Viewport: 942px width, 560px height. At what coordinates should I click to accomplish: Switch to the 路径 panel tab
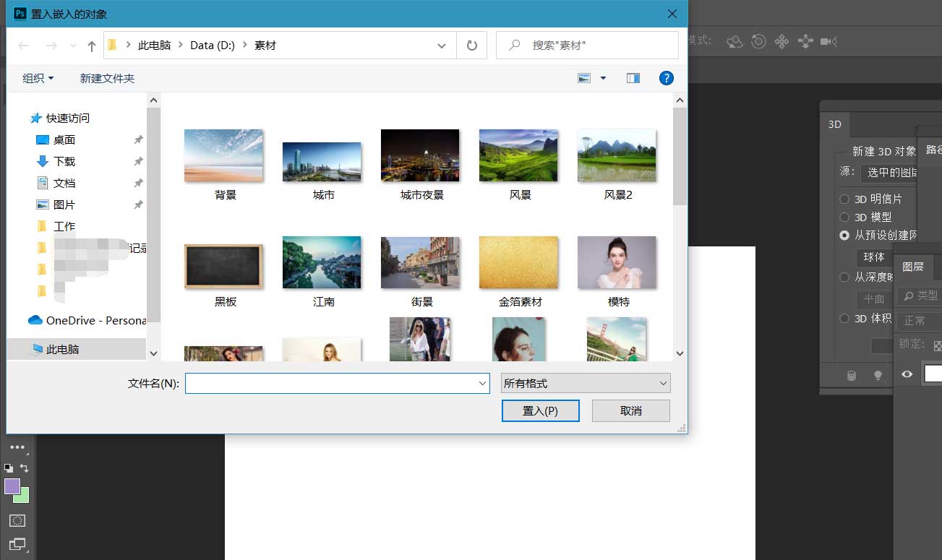point(933,150)
